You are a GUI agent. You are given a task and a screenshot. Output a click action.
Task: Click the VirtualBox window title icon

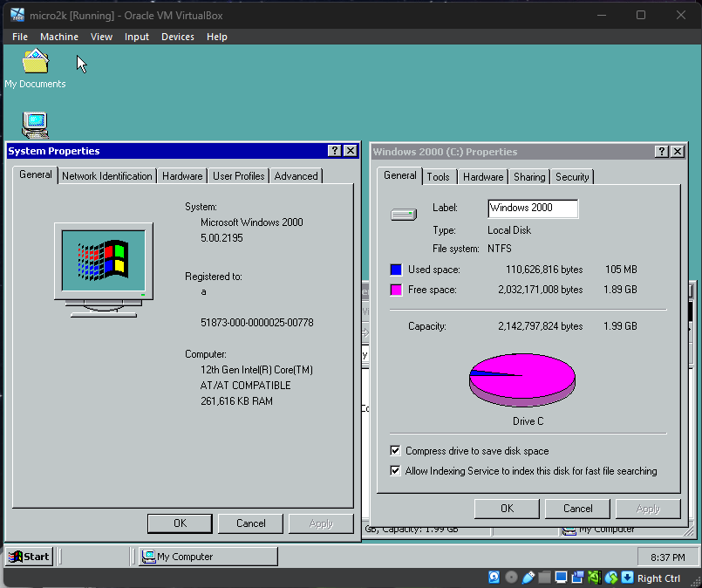(17, 15)
